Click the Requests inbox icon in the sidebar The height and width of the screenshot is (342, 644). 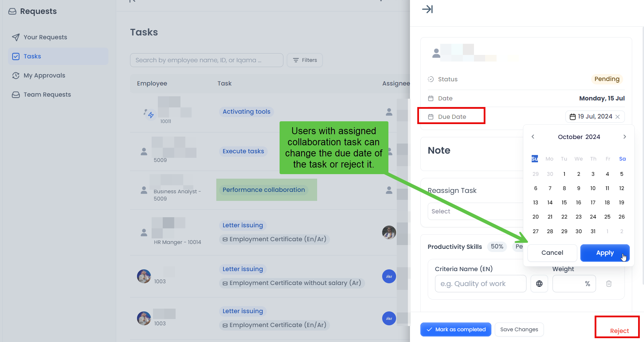tap(12, 11)
